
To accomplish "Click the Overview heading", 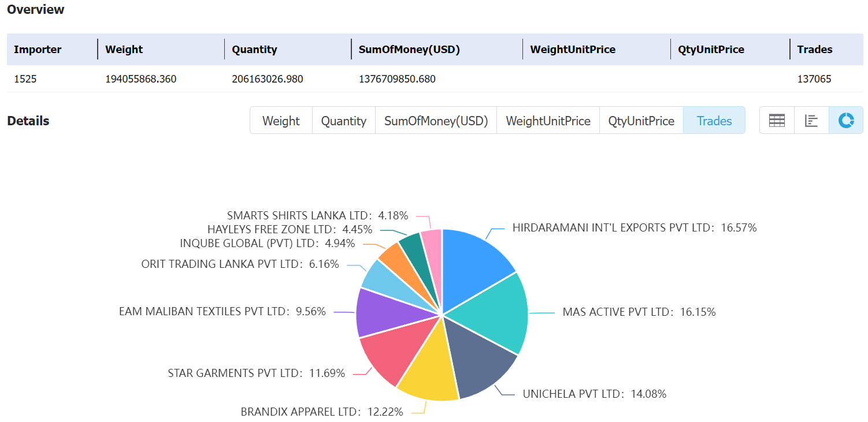I will 36,9.
